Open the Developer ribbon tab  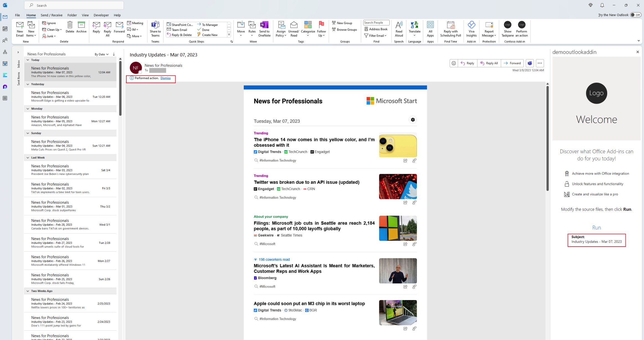tap(101, 15)
